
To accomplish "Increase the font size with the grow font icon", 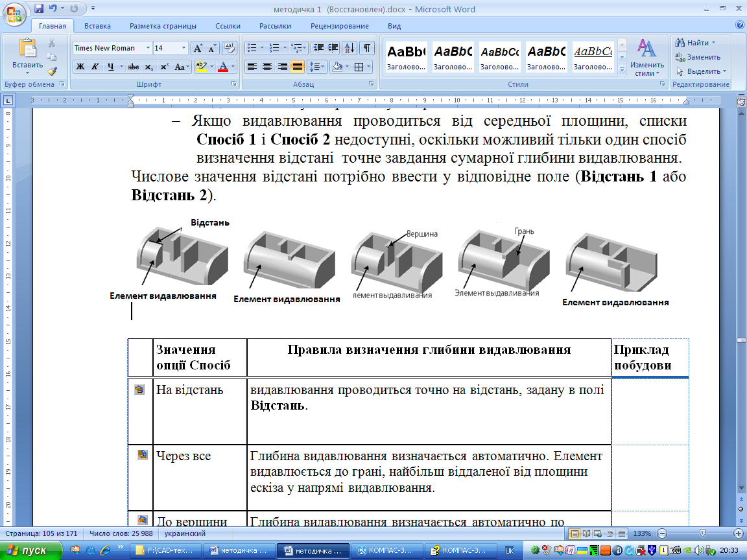I will point(198,48).
